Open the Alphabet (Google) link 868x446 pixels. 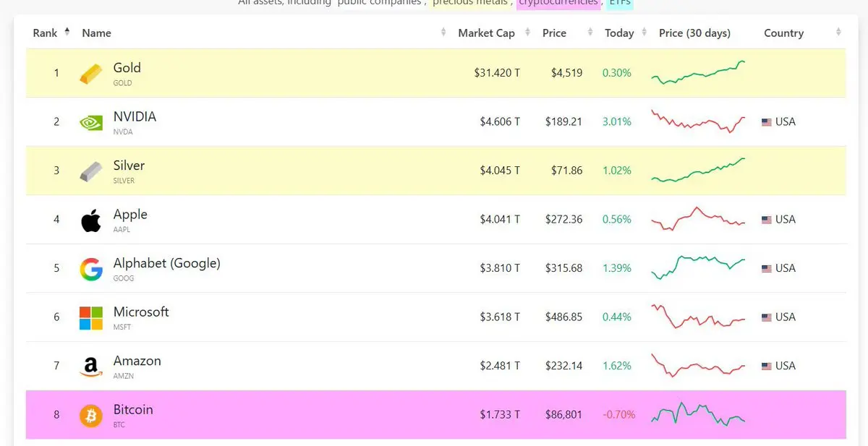click(x=166, y=263)
